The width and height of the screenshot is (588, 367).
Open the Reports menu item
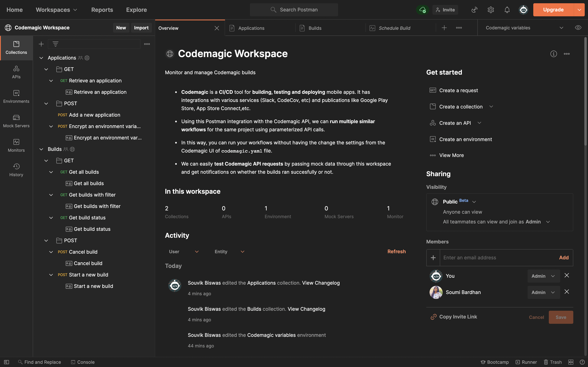pyautogui.click(x=102, y=10)
